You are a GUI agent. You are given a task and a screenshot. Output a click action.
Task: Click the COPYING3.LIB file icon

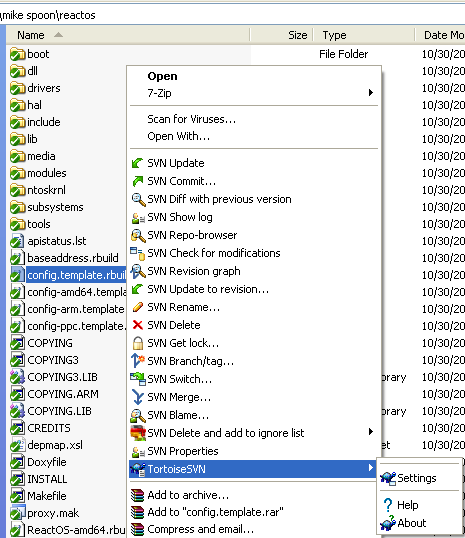click(18, 377)
